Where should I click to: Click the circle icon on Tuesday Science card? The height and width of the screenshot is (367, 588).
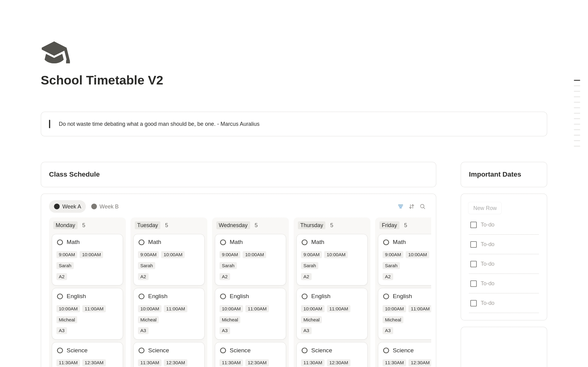[141, 350]
